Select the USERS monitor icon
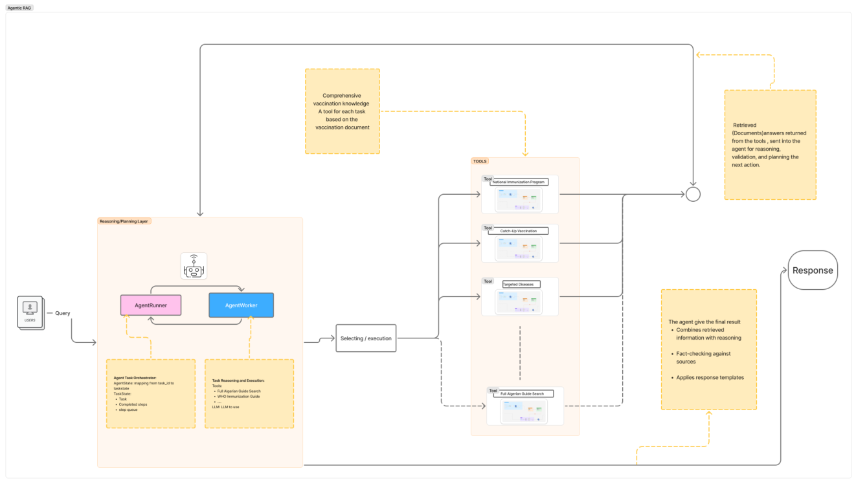Viewport: 856px width, 504px height. 30,309
